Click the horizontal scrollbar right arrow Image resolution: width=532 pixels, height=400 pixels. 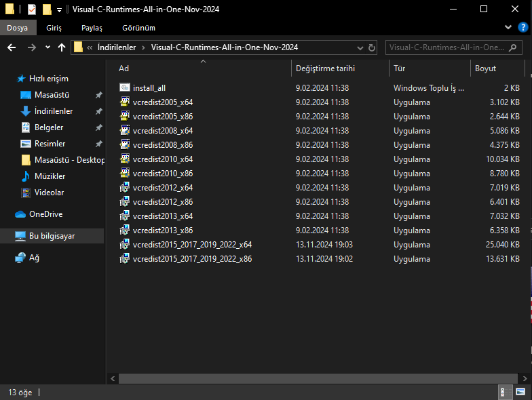(525, 378)
